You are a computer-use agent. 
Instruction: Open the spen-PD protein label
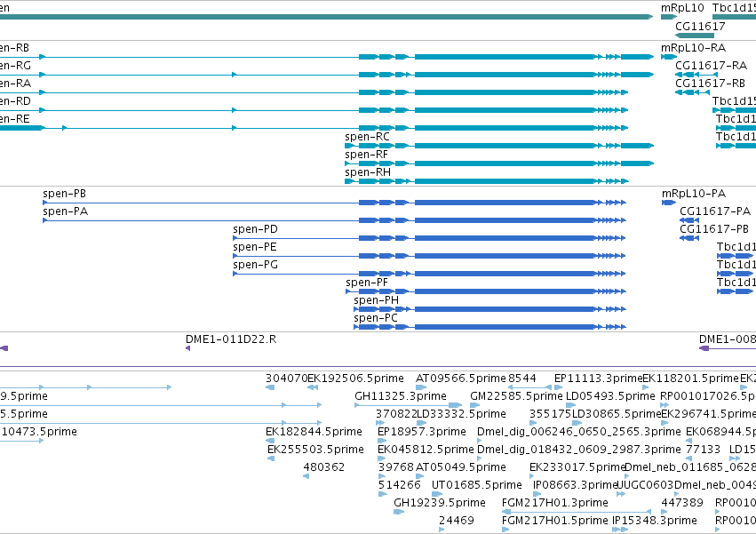pos(256,229)
